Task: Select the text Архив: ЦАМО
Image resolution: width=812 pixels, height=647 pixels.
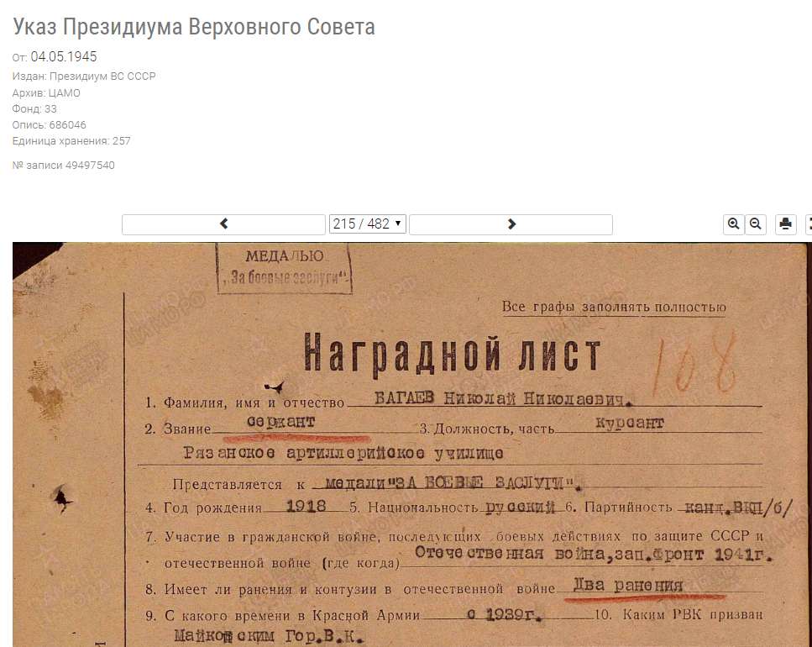Action: [x=46, y=92]
